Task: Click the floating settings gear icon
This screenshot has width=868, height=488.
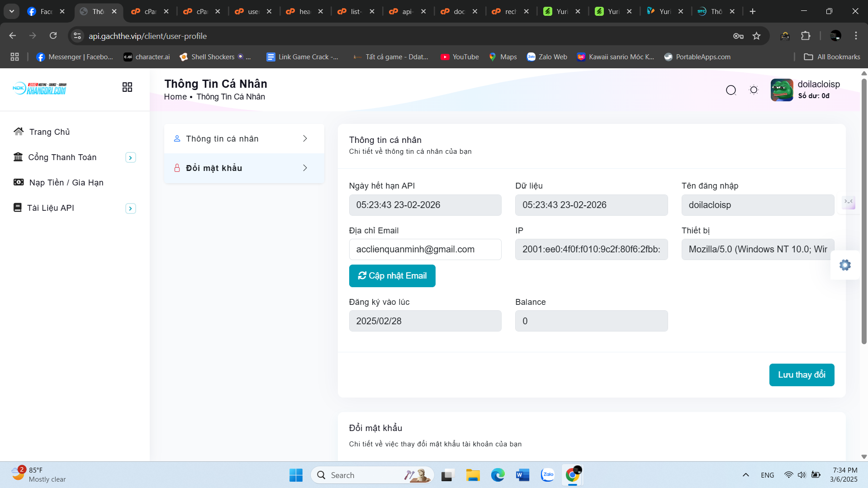Action: [845, 265]
